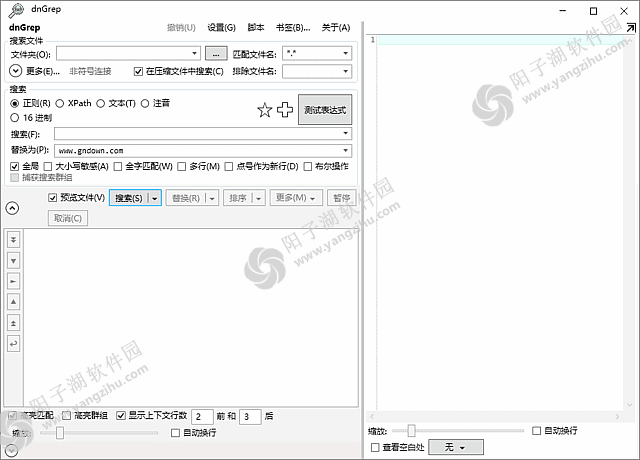Screen dimensions: 640x460
Task: Enable word wrap in preview panel
Action: pos(537,431)
